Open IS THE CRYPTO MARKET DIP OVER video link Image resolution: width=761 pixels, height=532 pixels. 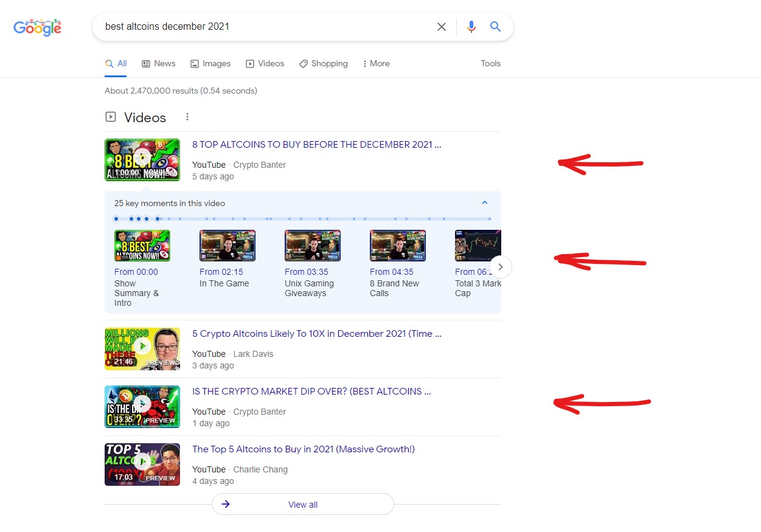pyautogui.click(x=311, y=392)
